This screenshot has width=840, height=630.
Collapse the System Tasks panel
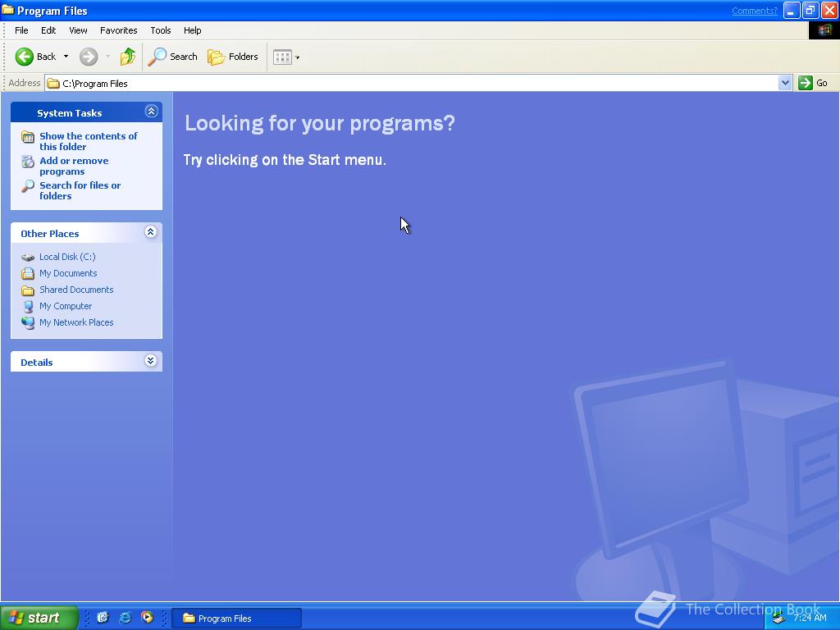pyautogui.click(x=151, y=112)
